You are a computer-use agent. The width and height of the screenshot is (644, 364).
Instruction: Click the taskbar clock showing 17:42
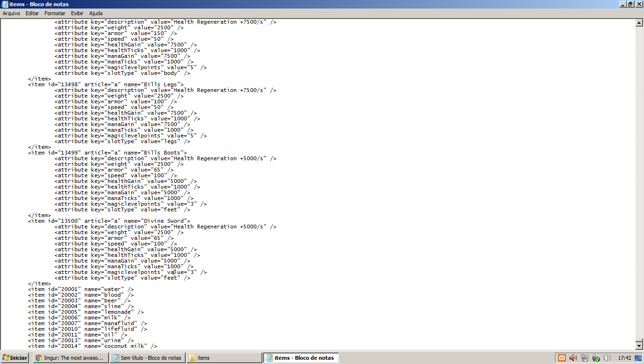tap(625, 358)
